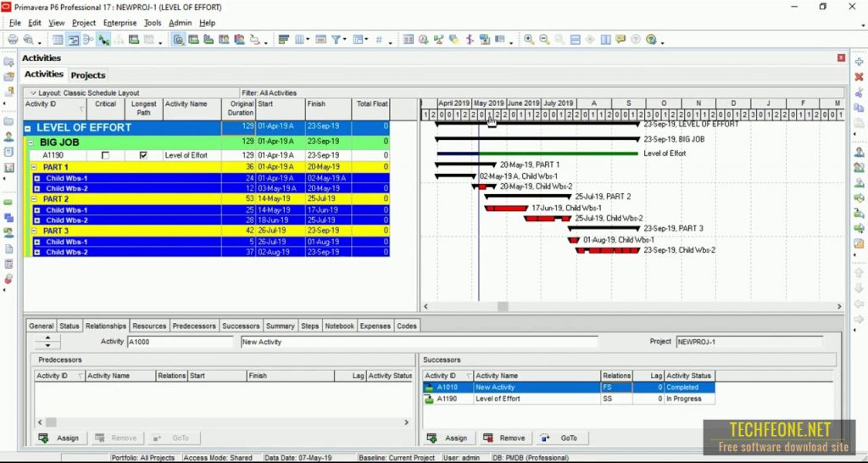The image size is (868, 463).
Task: Click the Activity ID input field A1000
Action: (x=181, y=342)
